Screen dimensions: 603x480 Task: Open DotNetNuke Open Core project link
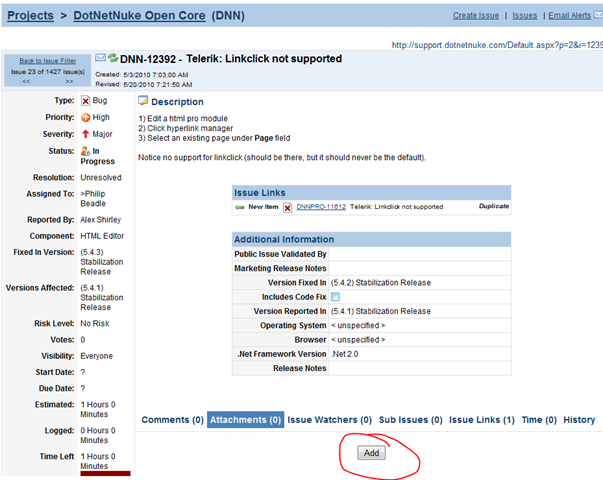[139, 15]
